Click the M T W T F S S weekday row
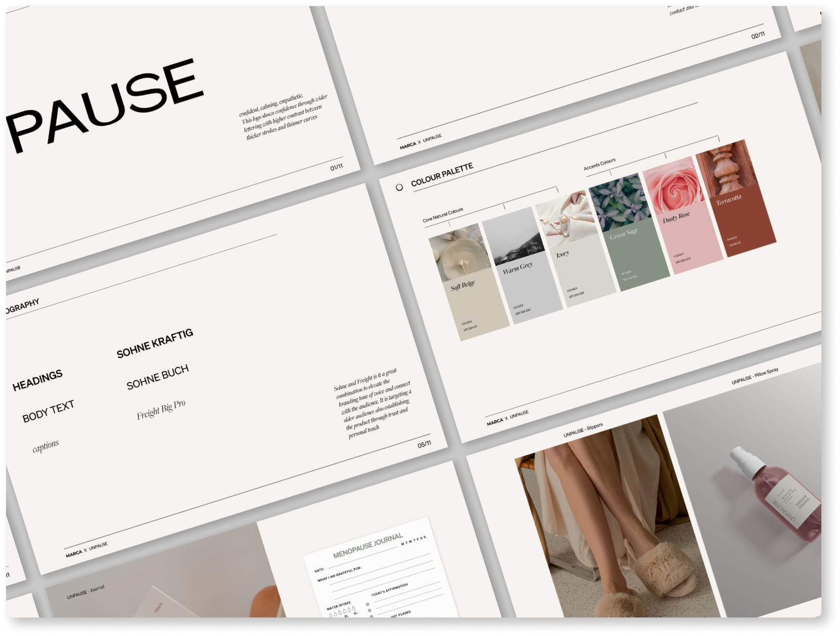This screenshot has height=636, width=840. click(413, 541)
